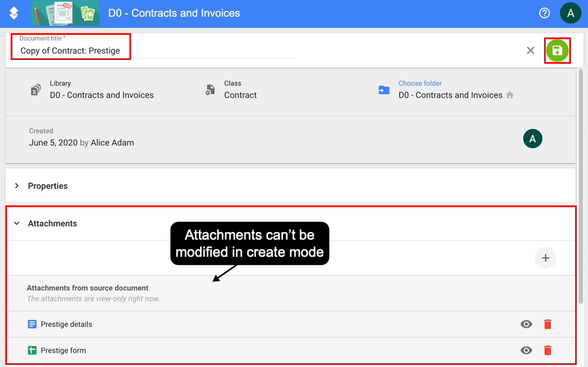Image resolution: width=588 pixels, height=367 pixels.
Task: Preview the Prestige form attachment
Action: pyautogui.click(x=526, y=350)
